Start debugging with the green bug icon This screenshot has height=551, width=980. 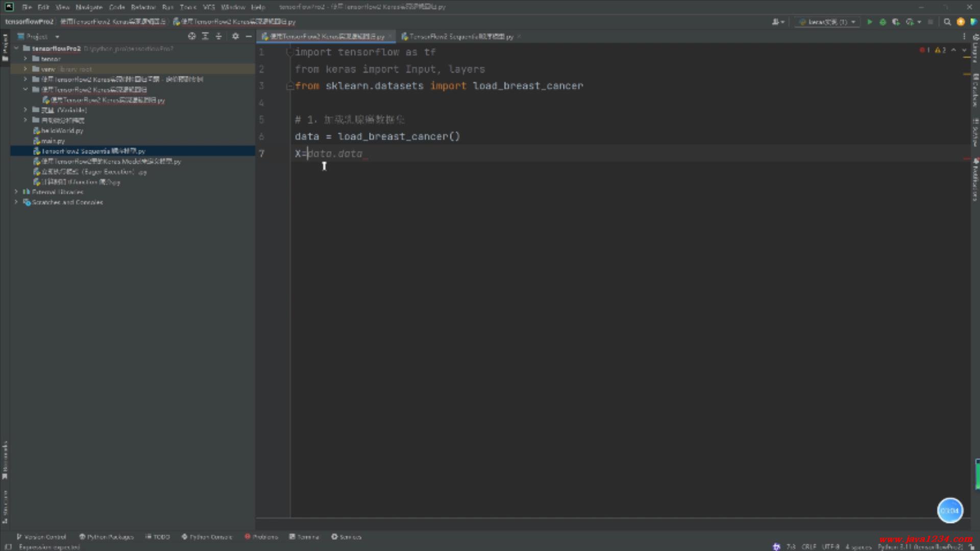coord(883,22)
